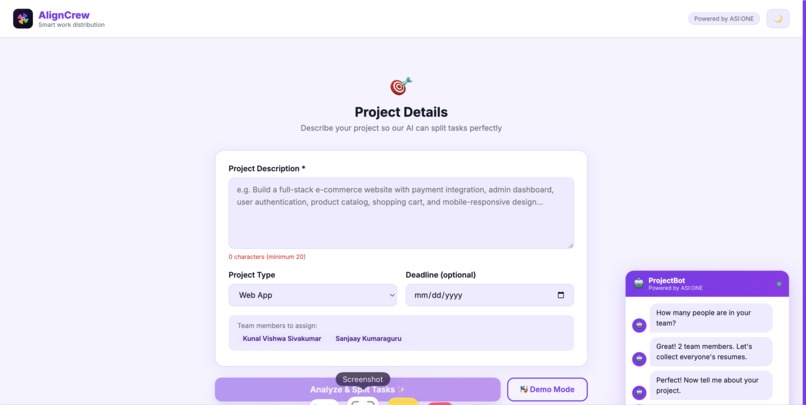Screen dimensions: 806x405
Task: Focus the Project Description text area
Action: point(401,213)
